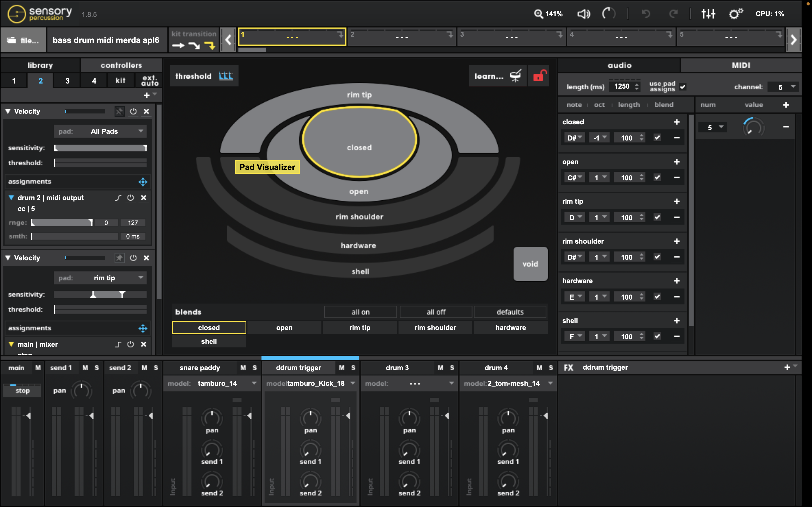The height and width of the screenshot is (507, 812).
Task: Switch to the library tab
Action: click(40, 65)
